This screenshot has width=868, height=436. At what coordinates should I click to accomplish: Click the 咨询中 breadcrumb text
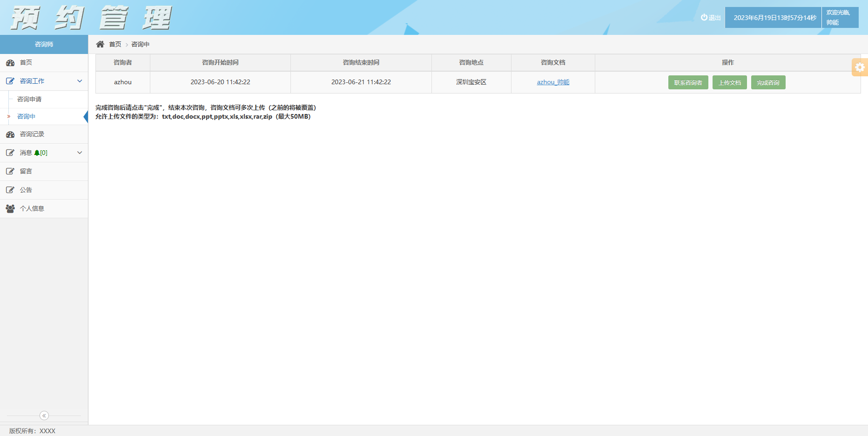click(x=140, y=44)
